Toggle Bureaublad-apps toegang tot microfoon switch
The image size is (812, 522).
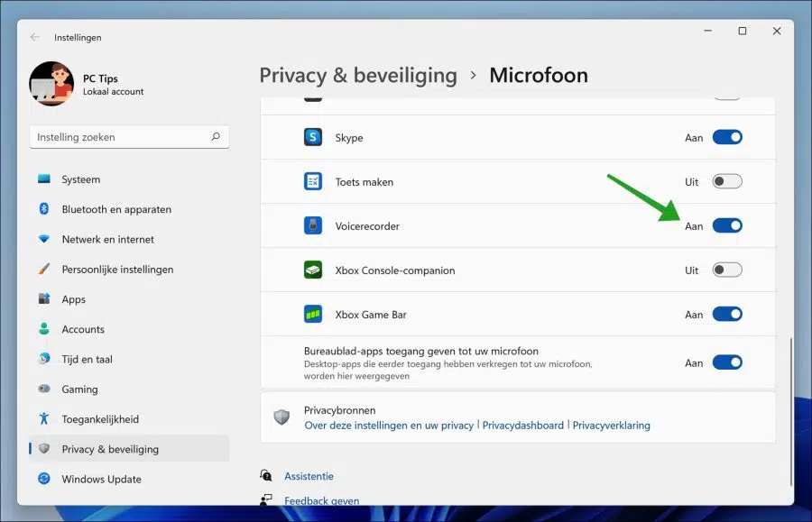(727, 362)
